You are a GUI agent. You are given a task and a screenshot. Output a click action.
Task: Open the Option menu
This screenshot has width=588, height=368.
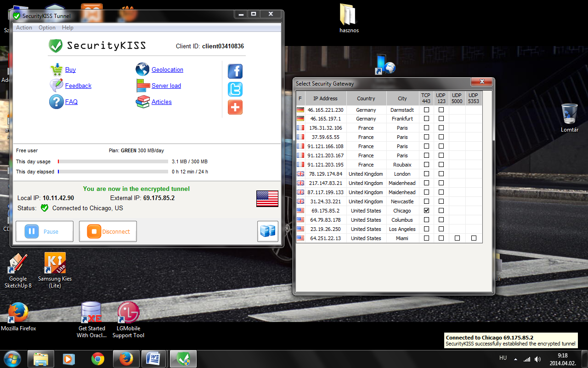pyautogui.click(x=47, y=28)
